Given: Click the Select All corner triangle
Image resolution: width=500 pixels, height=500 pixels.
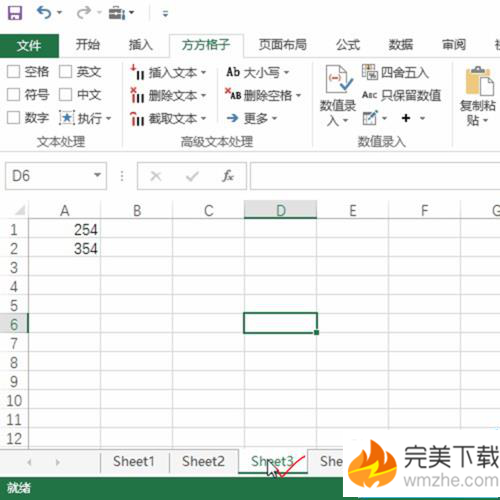Looking at the screenshot, I should pyautogui.click(x=19, y=210).
